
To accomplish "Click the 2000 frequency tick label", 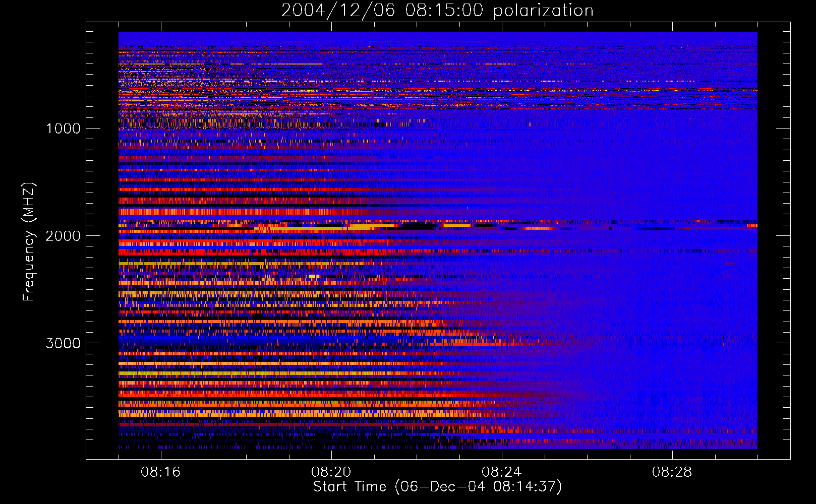I will (x=63, y=236).
